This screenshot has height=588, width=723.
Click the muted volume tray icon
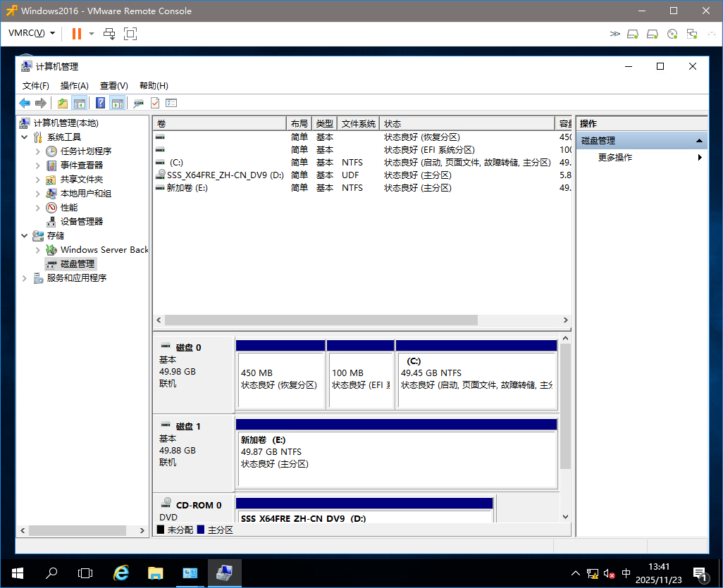(x=609, y=574)
